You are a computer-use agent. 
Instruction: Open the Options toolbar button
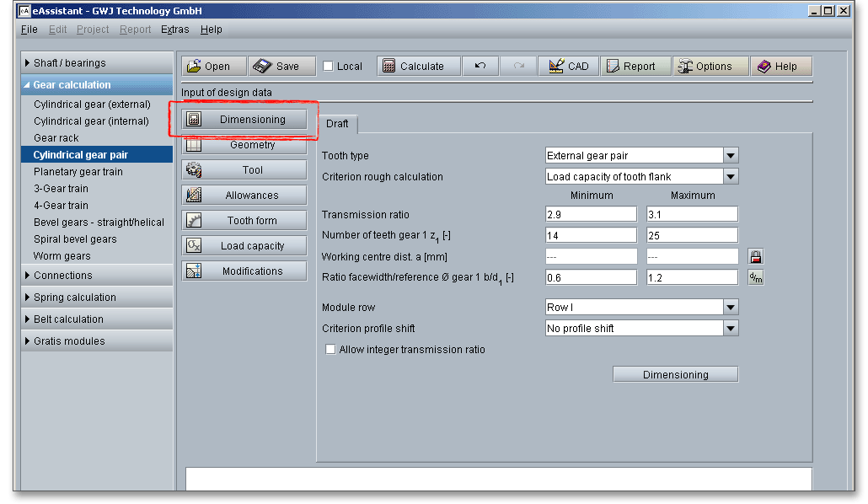710,67
